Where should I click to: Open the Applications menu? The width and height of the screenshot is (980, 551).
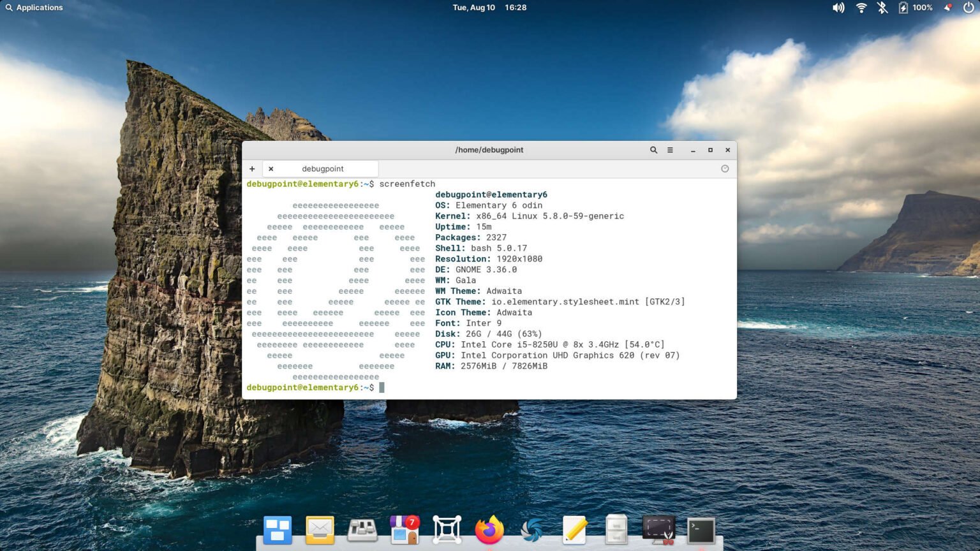[34, 8]
